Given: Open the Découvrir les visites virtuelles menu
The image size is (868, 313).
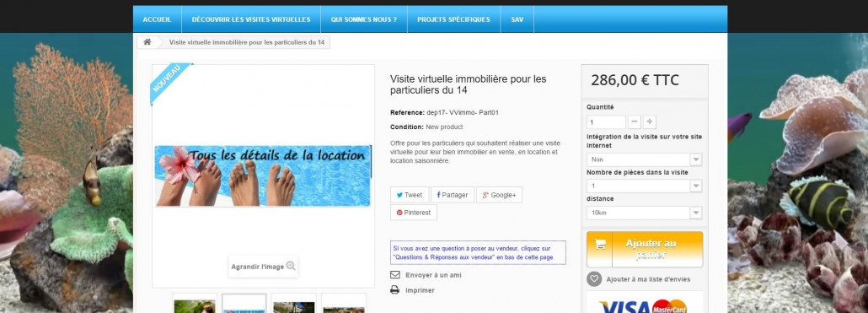Looking at the screenshot, I should (251, 19).
